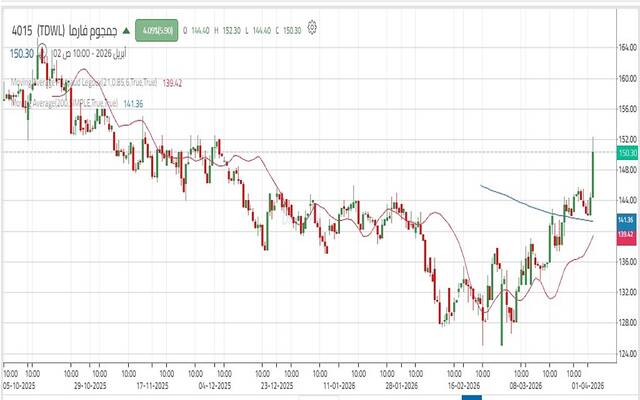
Task: Click the red 139.42 price axis tag
Action: [x=628, y=232]
